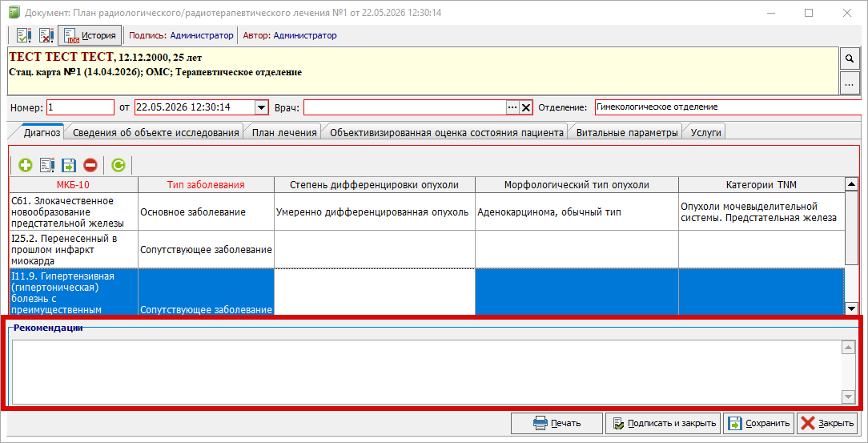Click the Закрыть button
This screenshot has width=868, height=443.
[828, 424]
